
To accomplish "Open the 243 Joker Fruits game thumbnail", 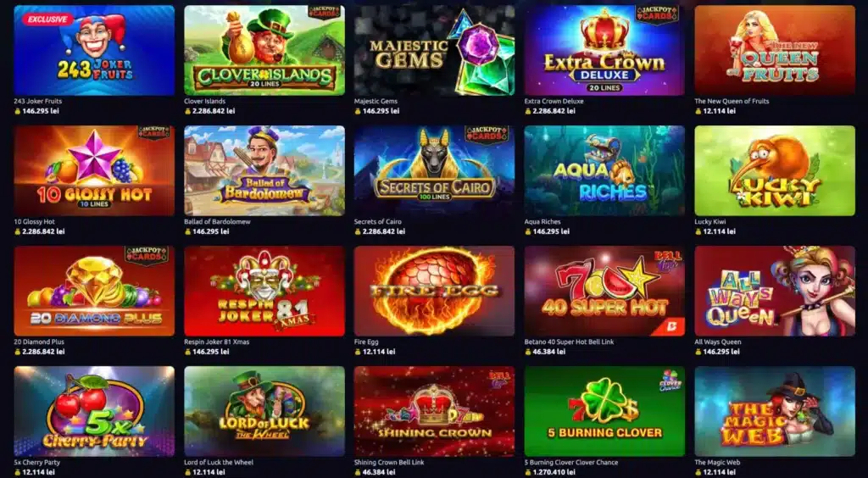I will coord(94,50).
